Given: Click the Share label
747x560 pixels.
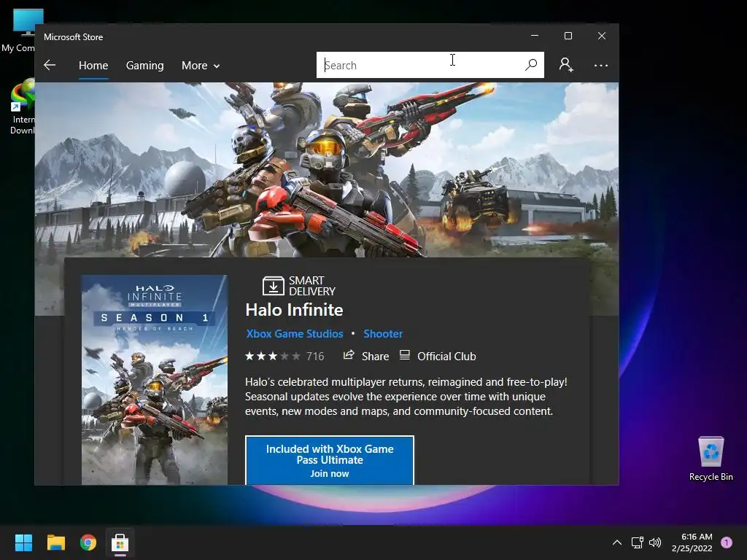Looking at the screenshot, I should click(376, 356).
